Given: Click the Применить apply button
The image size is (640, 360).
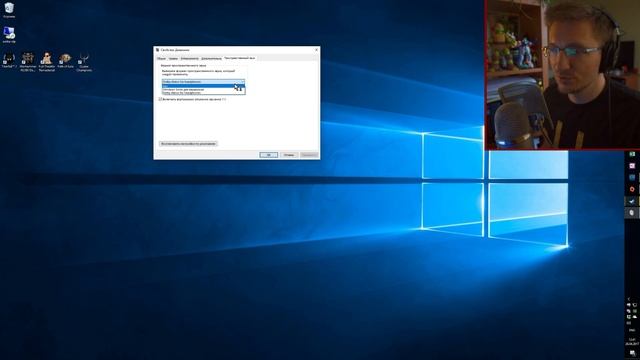Looking at the screenshot, I should point(309,155).
